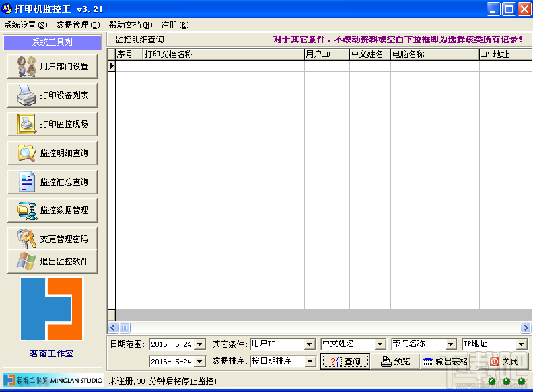Image resolution: width=533 pixels, height=392 pixels.
Task: Click the 茗南工作室 logo image
Action: pos(52,309)
